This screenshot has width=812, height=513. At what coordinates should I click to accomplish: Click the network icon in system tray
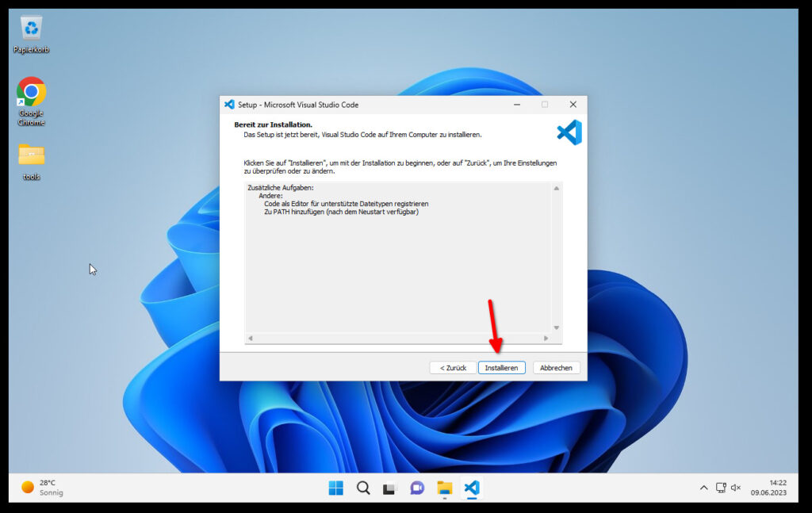tap(721, 488)
